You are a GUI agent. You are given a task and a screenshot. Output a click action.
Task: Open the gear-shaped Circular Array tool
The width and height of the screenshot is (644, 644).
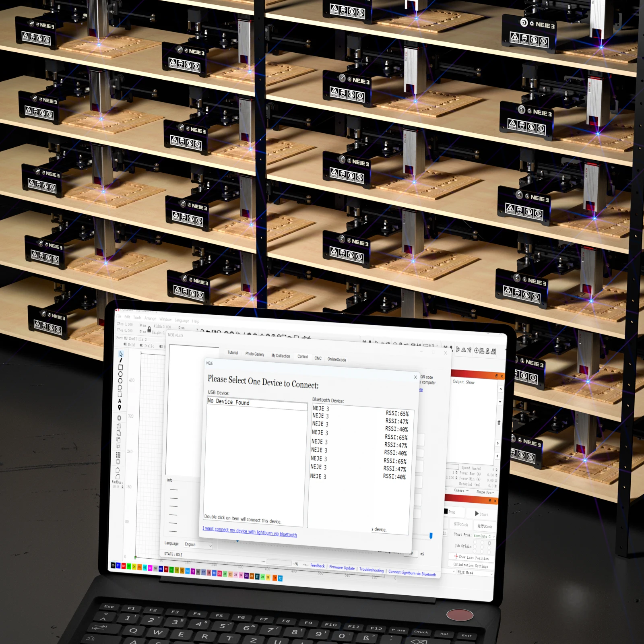pos(118,462)
